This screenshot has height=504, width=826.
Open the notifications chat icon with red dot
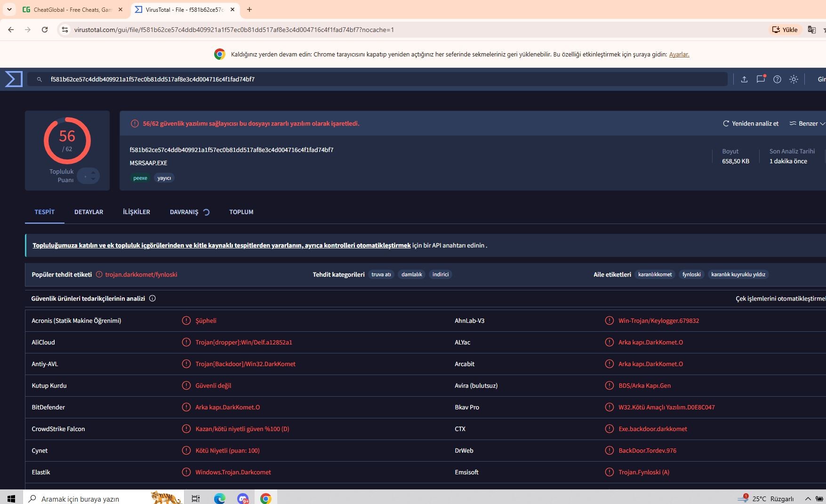point(761,79)
